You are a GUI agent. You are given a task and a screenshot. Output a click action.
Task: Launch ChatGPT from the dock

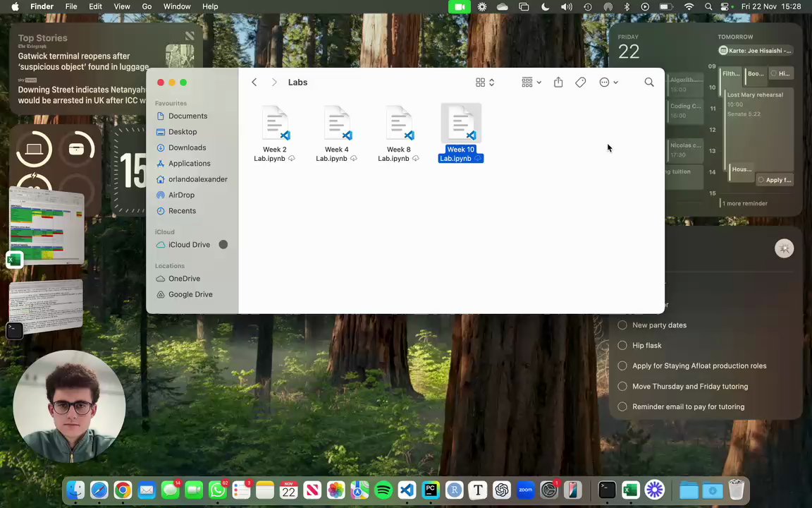point(502,490)
